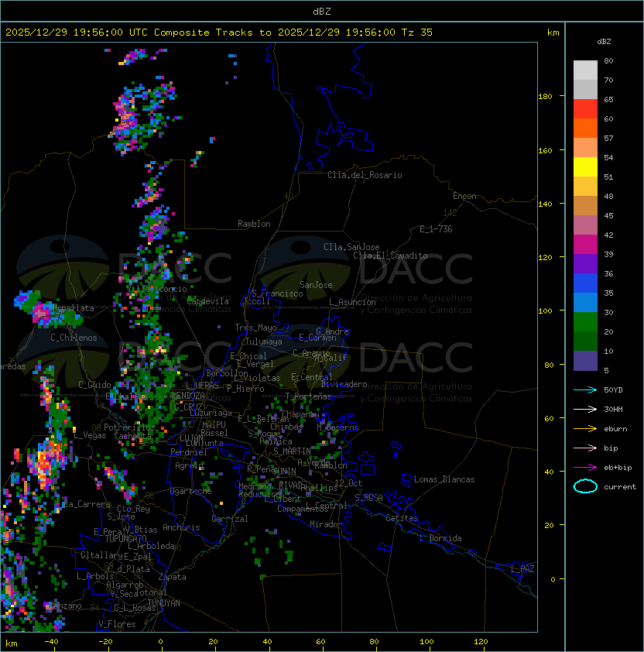Click the 'La_Carrera' map label
The height and width of the screenshot is (652, 644).
tap(87, 504)
